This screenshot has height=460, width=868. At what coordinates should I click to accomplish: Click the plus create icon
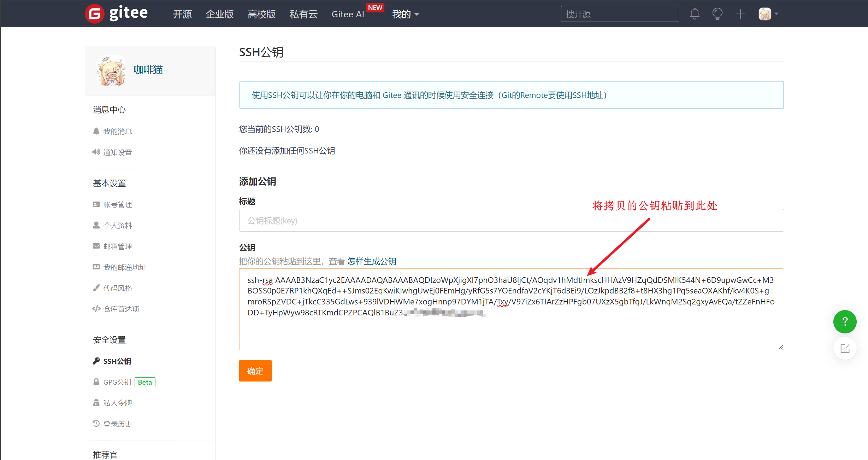(740, 14)
